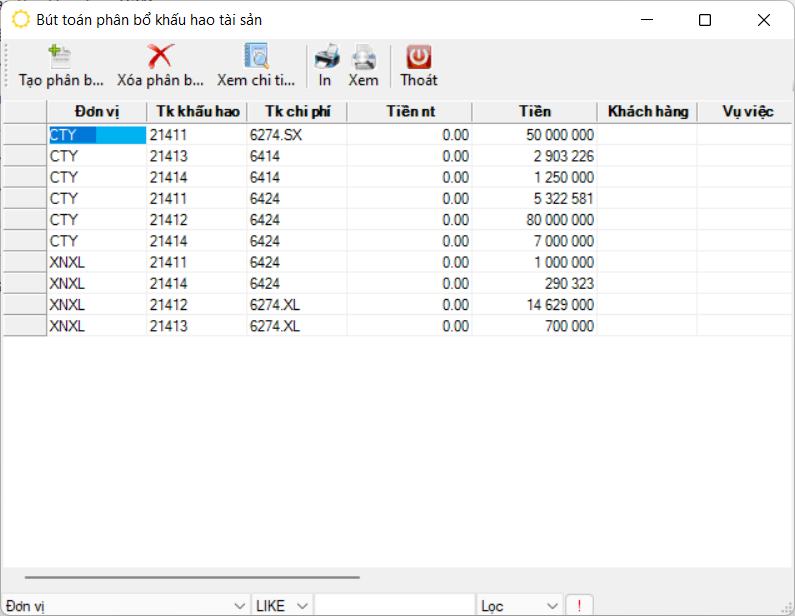Click the Tạo phân bổ toolbar icon
The image size is (795, 616).
tap(60, 57)
